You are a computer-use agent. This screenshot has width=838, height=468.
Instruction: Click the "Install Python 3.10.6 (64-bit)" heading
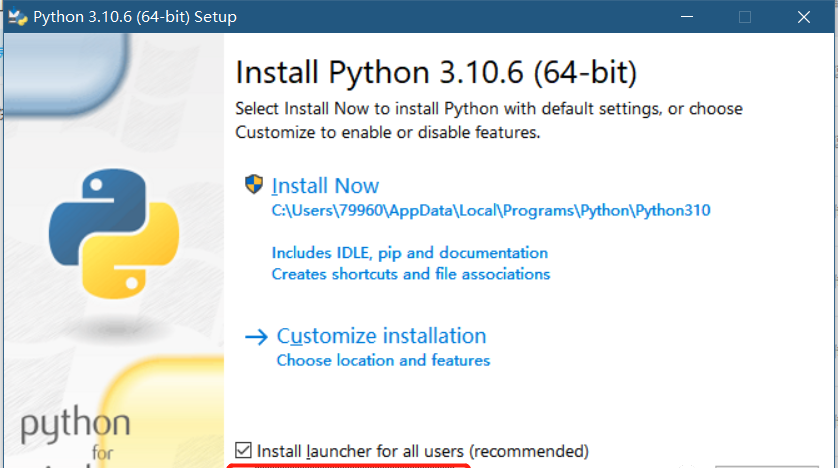coord(436,73)
